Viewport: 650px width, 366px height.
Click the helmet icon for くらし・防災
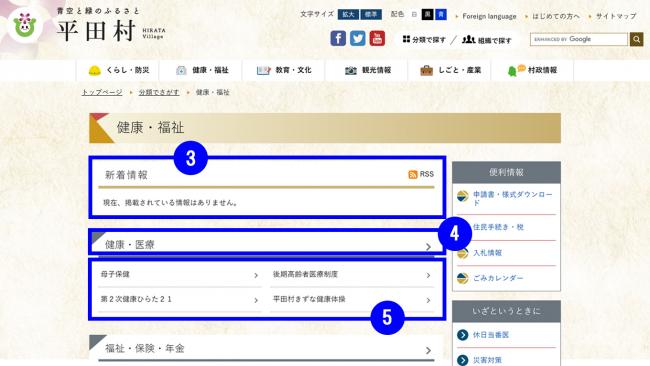tap(95, 70)
